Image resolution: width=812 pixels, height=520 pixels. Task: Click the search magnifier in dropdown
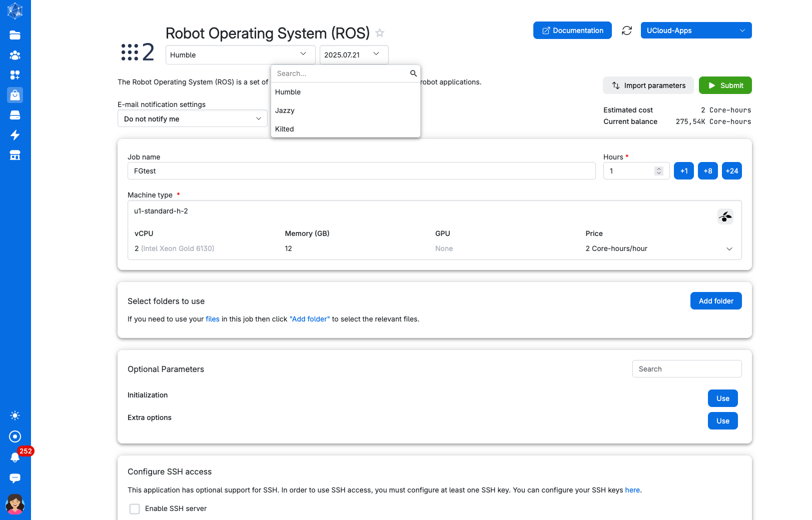[413, 73]
